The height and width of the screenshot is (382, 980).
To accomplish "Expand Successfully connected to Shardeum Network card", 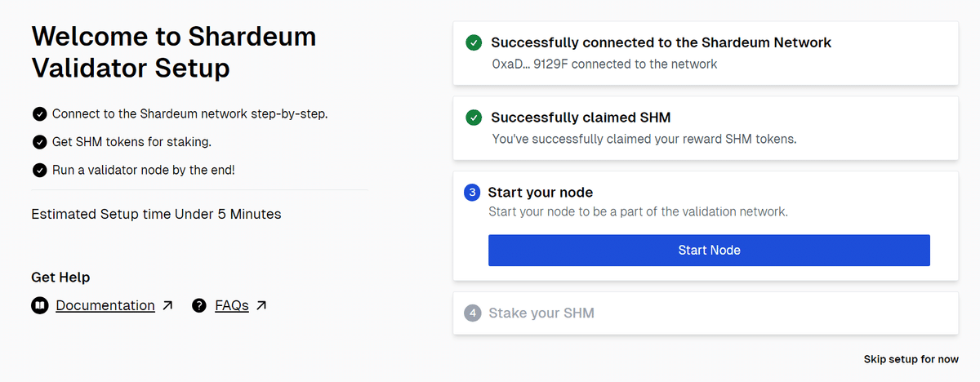I will 706,53.
